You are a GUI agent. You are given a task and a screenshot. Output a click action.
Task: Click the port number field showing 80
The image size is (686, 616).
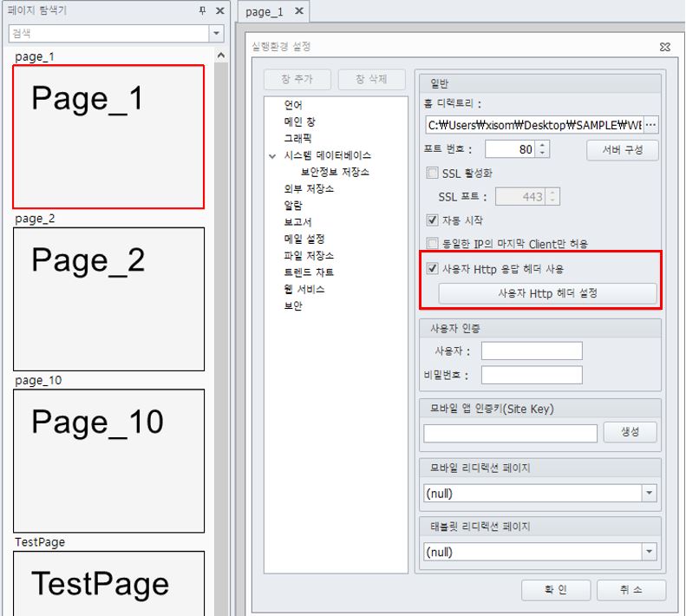(510, 149)
